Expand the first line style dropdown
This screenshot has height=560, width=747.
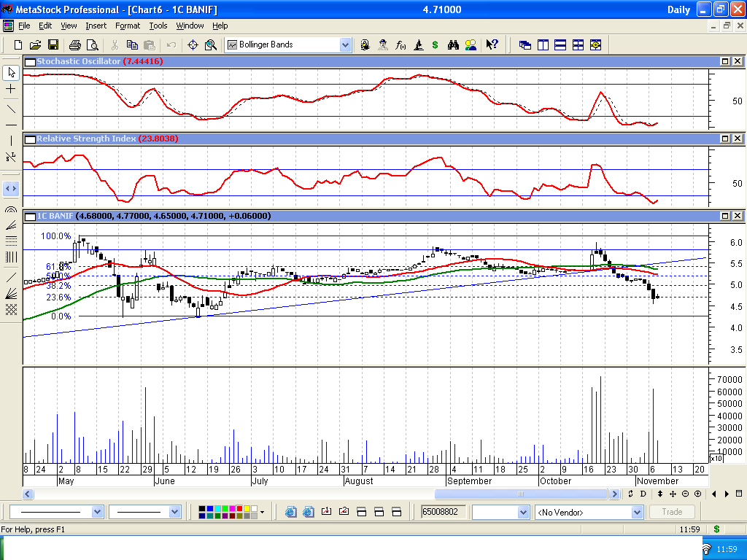(x=98, y=513)
